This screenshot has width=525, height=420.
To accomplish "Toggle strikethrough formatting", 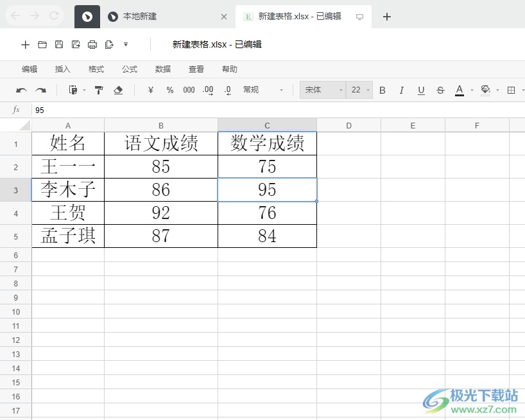I will (440, 90).
